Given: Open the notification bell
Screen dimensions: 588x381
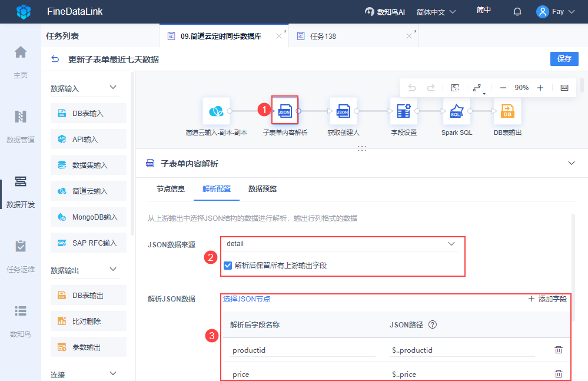Looking at the screenshot, I should [517, 12].
